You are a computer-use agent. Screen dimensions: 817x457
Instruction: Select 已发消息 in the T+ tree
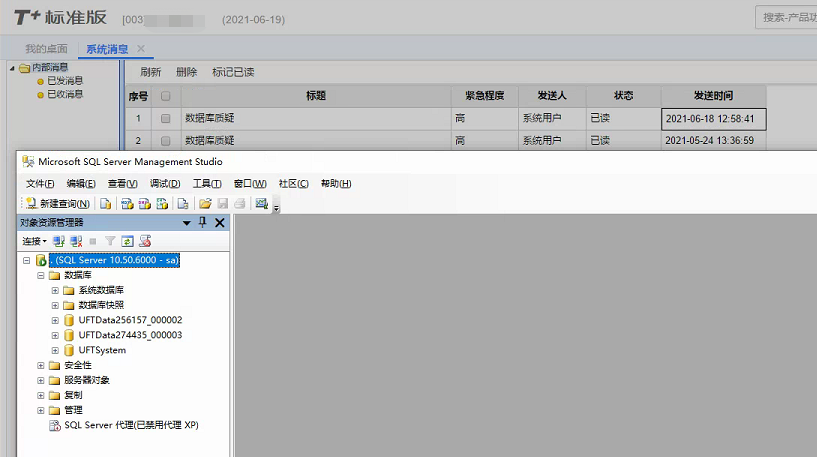point(65,81)
